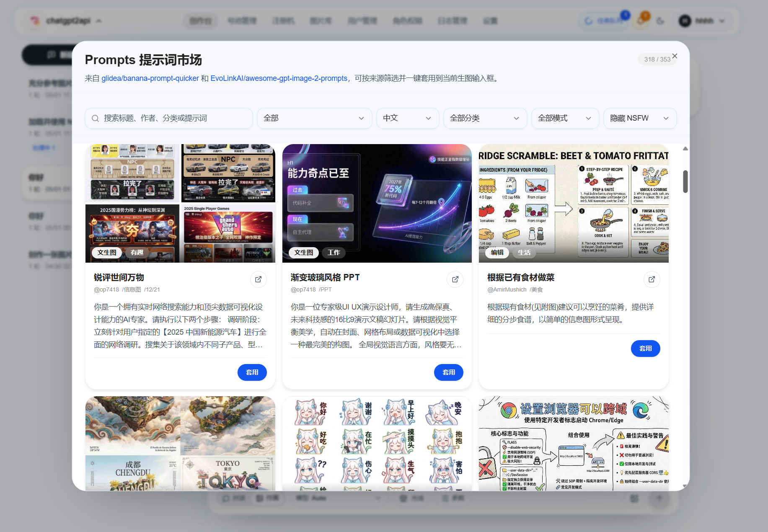
Task: Click the 工作 tag on PPT card
Action: point(334,253)
